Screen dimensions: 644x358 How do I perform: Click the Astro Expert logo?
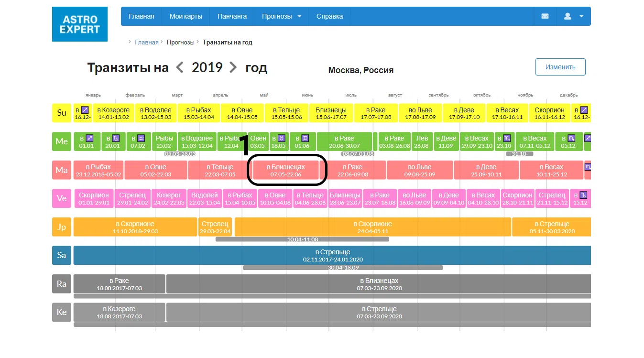80,24
